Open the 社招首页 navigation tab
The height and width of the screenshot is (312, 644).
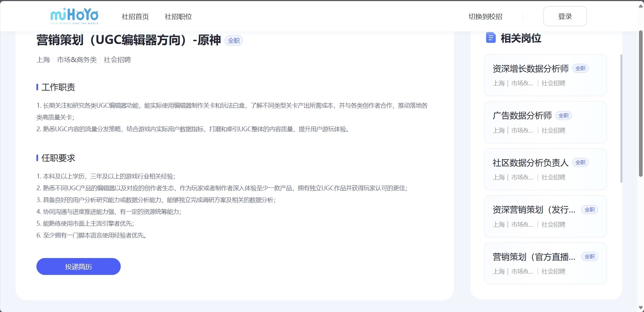tap(135, 17)
